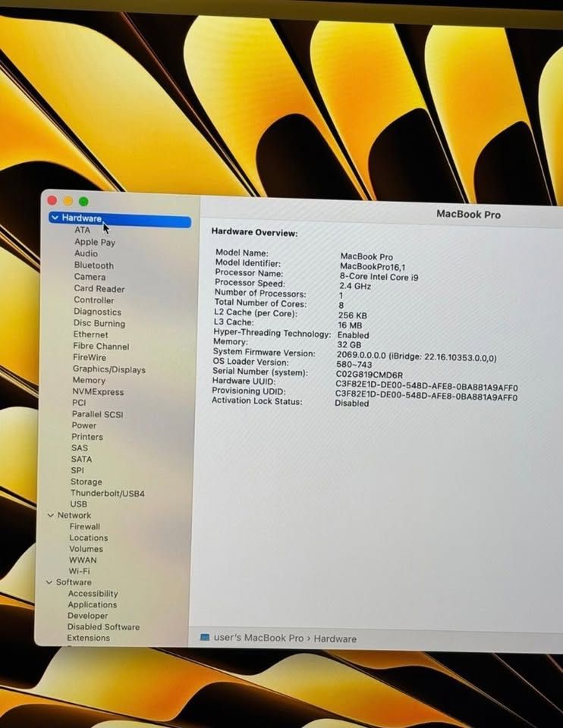The height and width of the screenshot is (728, 563).
Task: Select Fibre Channel in sidebar
Action: 101,346
